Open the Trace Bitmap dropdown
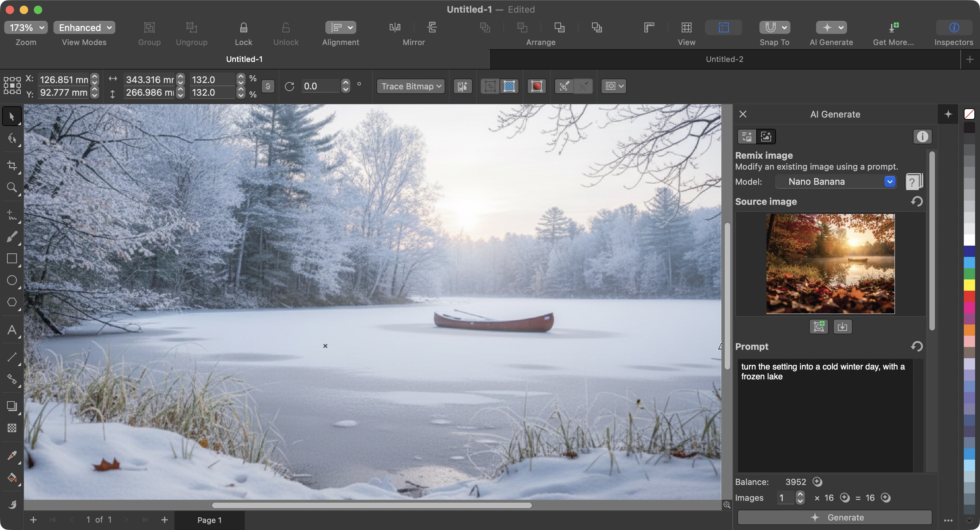This screenshot has height=530, width=980. click(410, 86)
